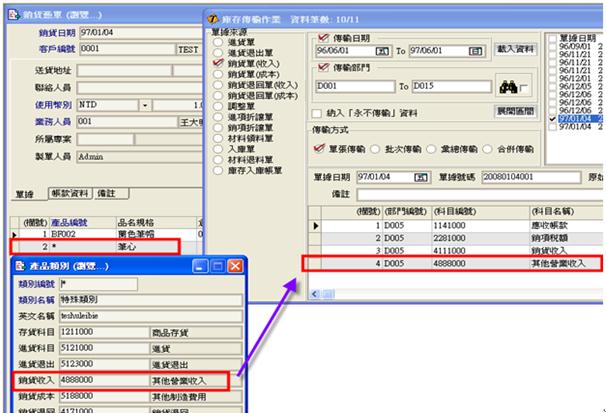Select 進貨單 as the document source
This screenshot has height=413, width=606.
point(216,43)
